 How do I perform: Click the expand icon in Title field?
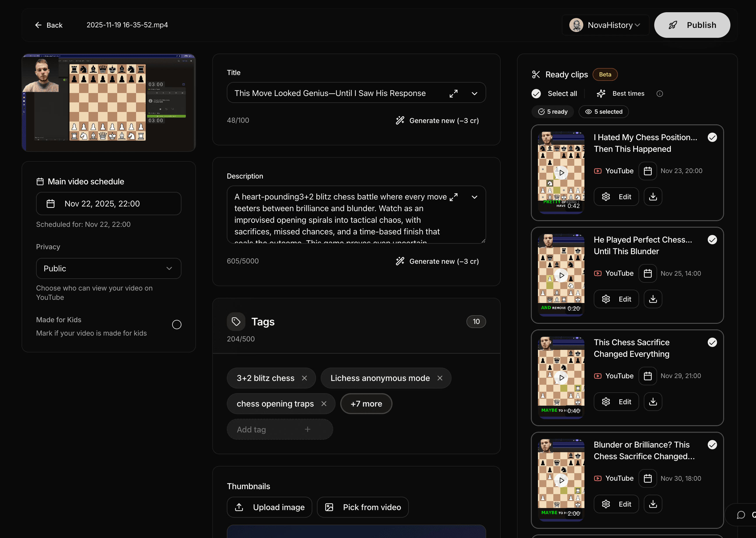point(453,93)
